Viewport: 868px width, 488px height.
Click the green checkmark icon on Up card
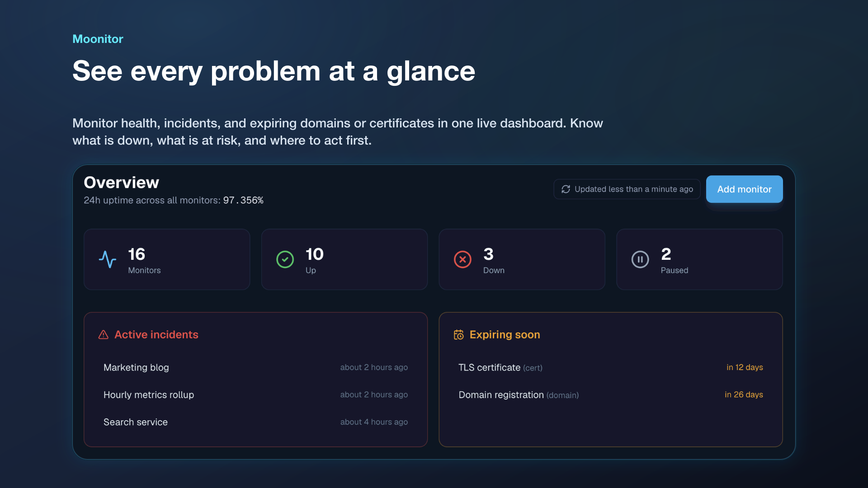click(285, 259)
